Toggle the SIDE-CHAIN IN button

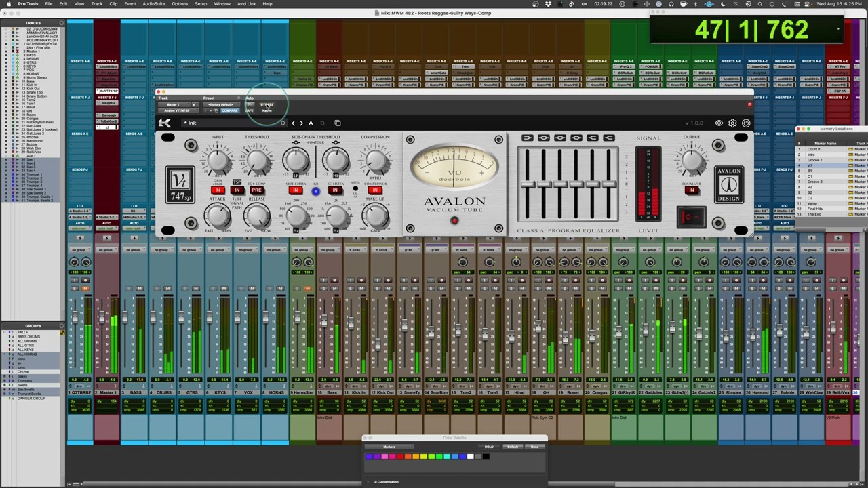pos(296,190)
